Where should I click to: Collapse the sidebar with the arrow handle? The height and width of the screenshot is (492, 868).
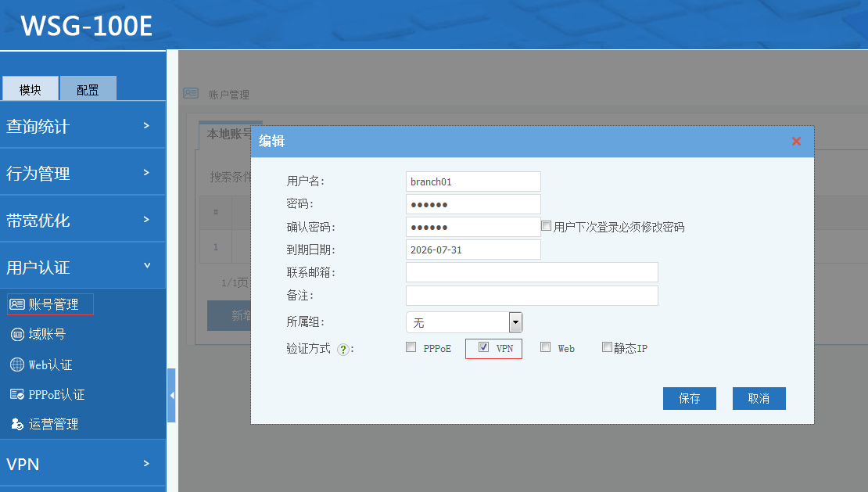tap(171, 395)
